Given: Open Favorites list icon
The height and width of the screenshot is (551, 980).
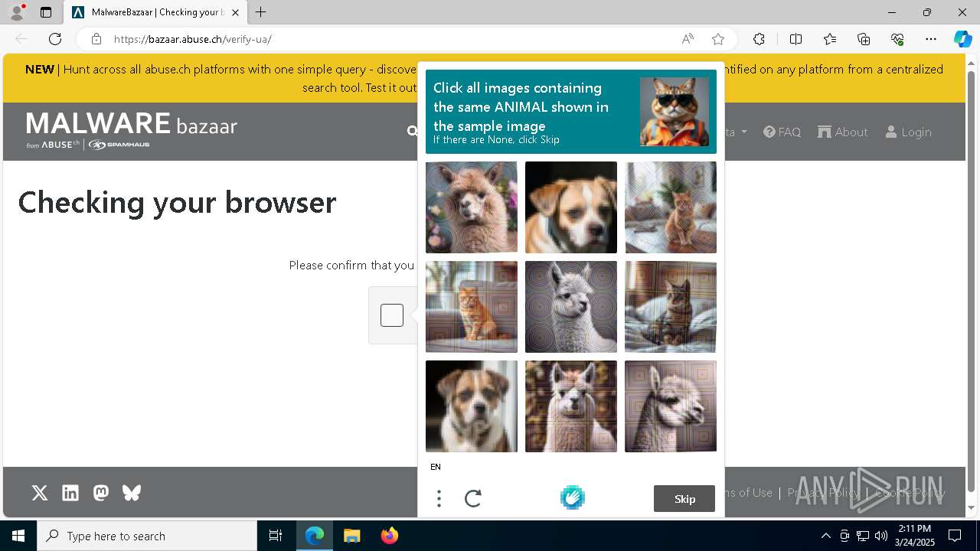Looking at the screenshot, I should click(x=830, y=39).
